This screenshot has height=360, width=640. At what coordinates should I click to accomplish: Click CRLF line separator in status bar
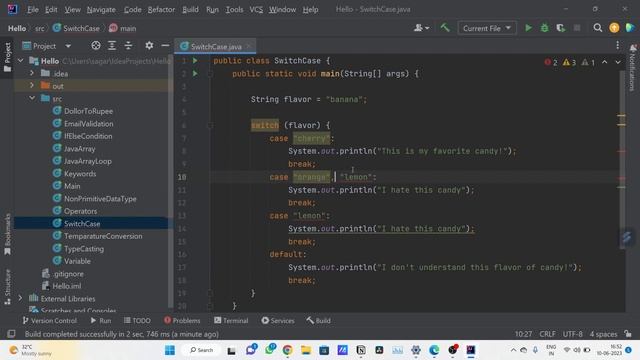(547, 334)
